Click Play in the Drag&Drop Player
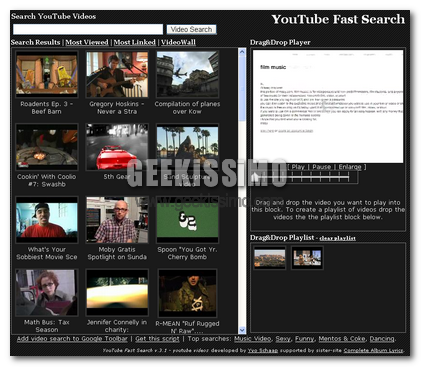The height and width of the screenshot is (367, 421). tap(298, 167)
